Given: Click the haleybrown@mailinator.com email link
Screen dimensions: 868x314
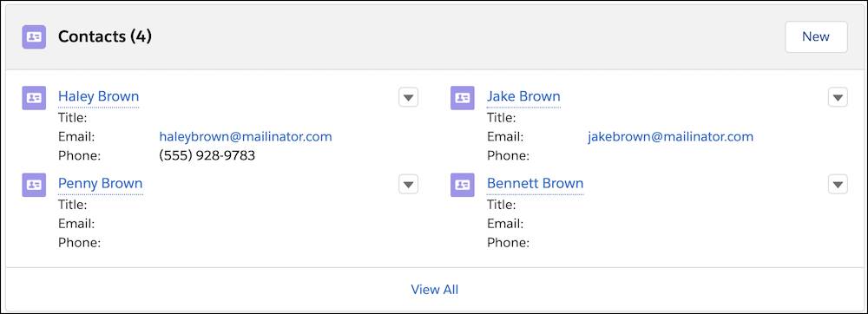Looking at the screenshot, I should click(x=246, y=136).
